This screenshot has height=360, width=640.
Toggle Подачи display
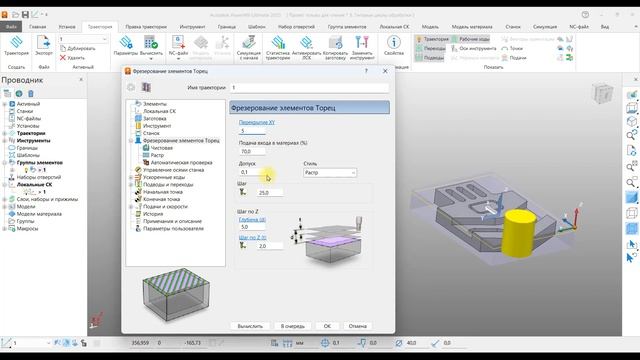pos(514,58)
